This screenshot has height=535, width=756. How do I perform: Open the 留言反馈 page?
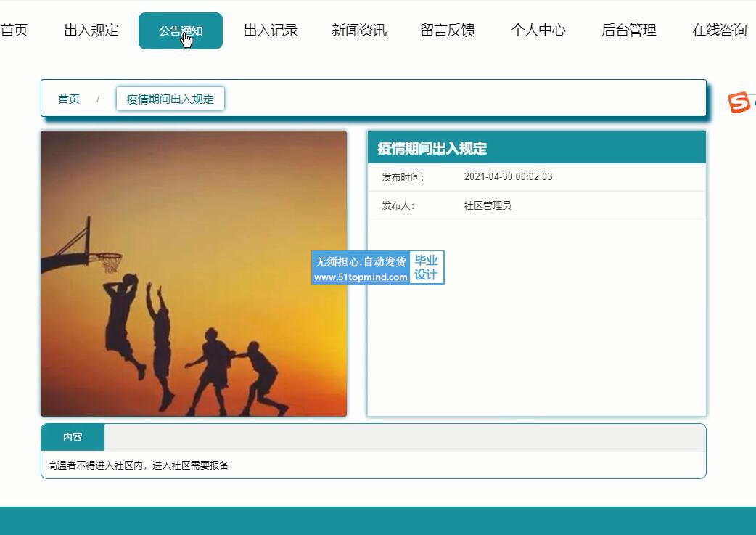[448, 30]
